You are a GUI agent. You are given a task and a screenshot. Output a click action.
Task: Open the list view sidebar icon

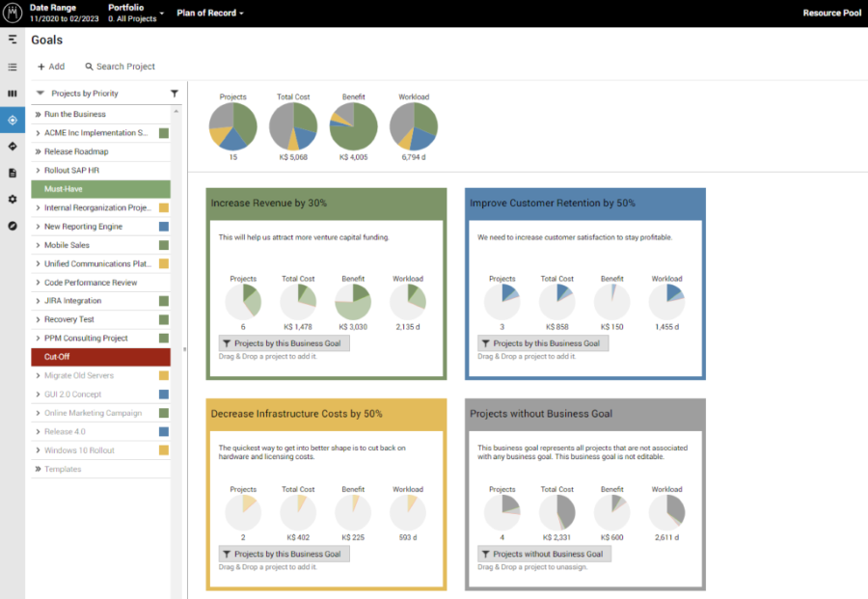point(13,67)
